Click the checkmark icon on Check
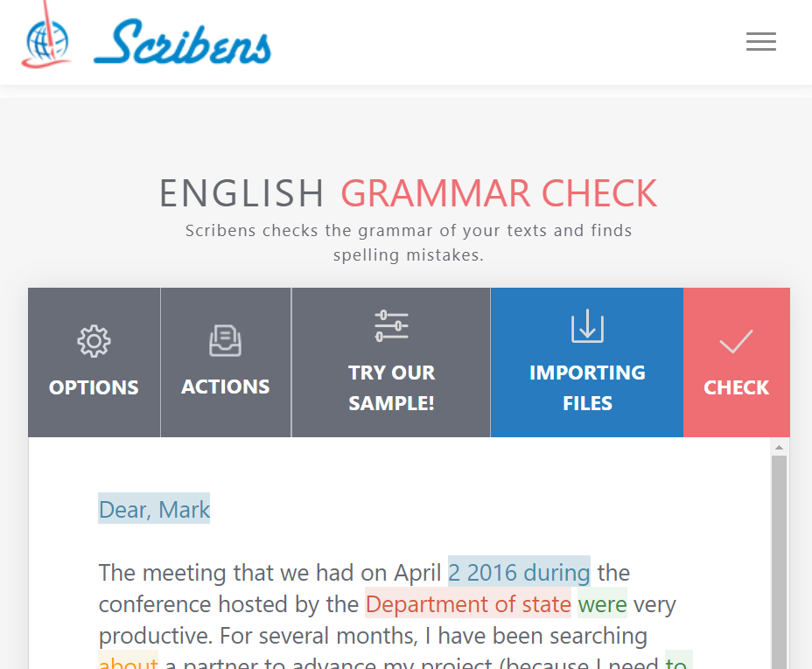 point(736,342)
